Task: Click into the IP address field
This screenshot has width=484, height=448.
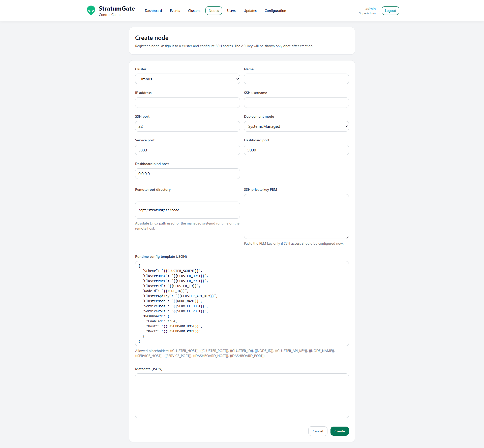Action: tap(187, 103)
